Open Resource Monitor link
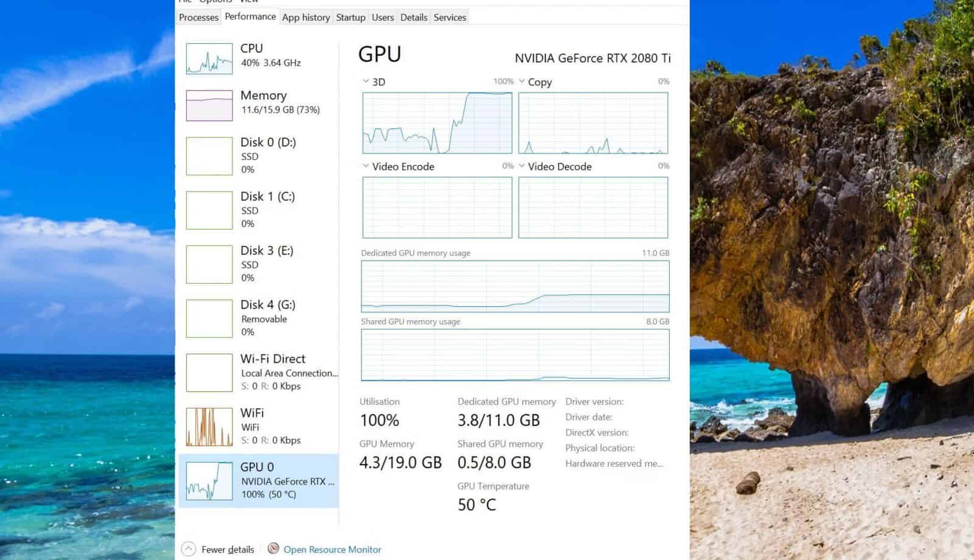The height and width of the screenshot is (560, 974). (x=332, y=550)
